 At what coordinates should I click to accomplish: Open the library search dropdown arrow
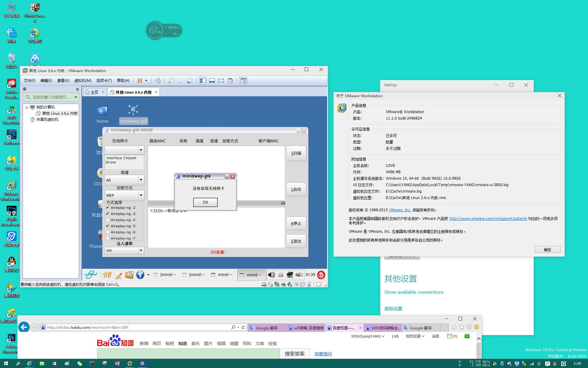pyautogui.click(x=76, y=97)
